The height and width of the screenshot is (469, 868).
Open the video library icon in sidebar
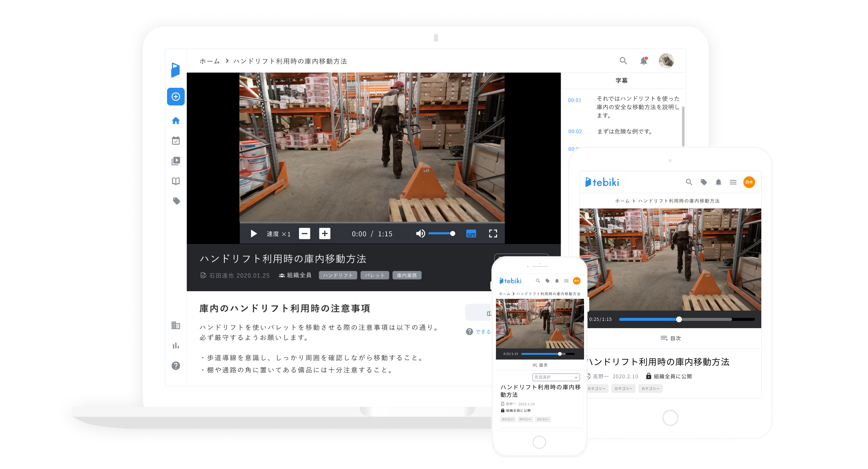[176, 161]
